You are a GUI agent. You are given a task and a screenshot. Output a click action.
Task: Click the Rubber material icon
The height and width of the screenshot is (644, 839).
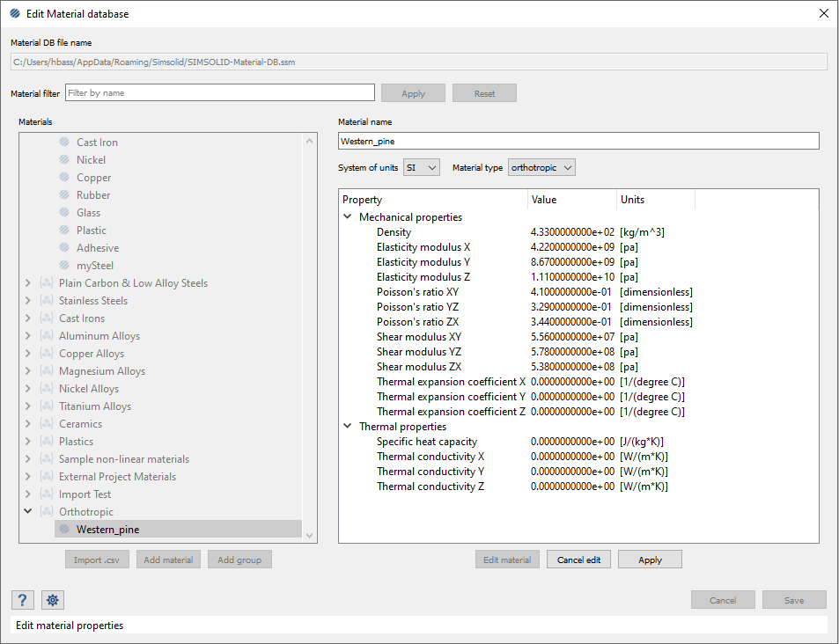[64, 195]
